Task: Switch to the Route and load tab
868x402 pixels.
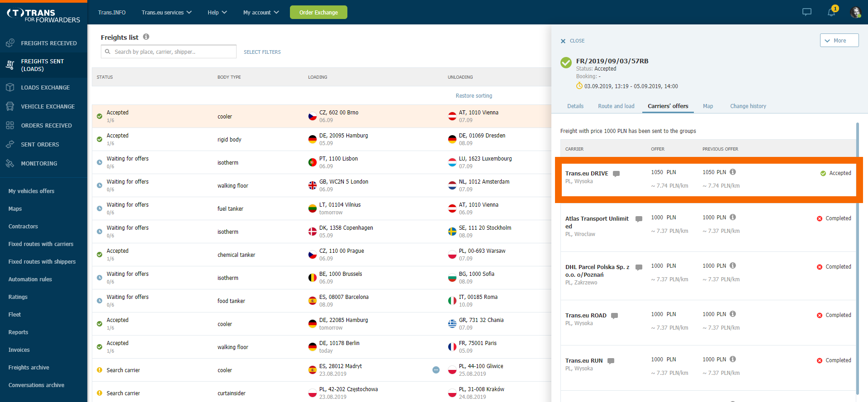Action: [616, 106]
